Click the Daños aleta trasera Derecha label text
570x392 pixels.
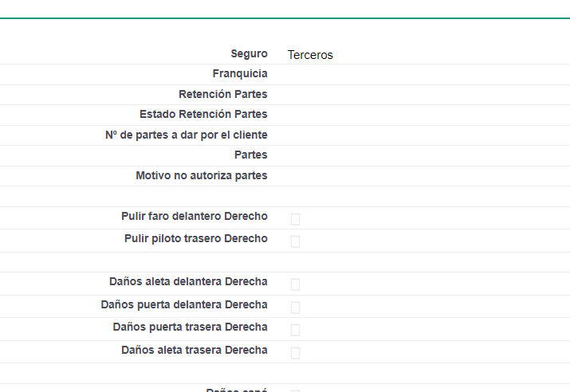pos(194,350)
